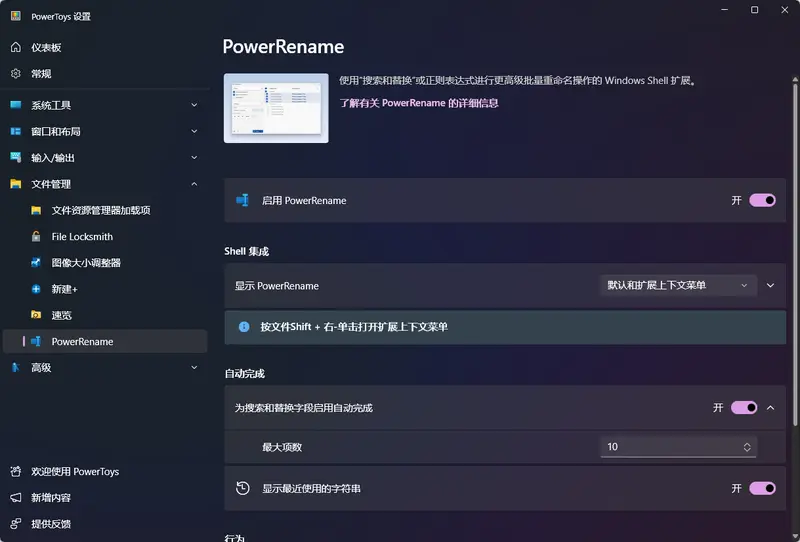This screenshot has width=800, height=542.
Task: Click the System Tools category icon
Action: coord(16,105)
